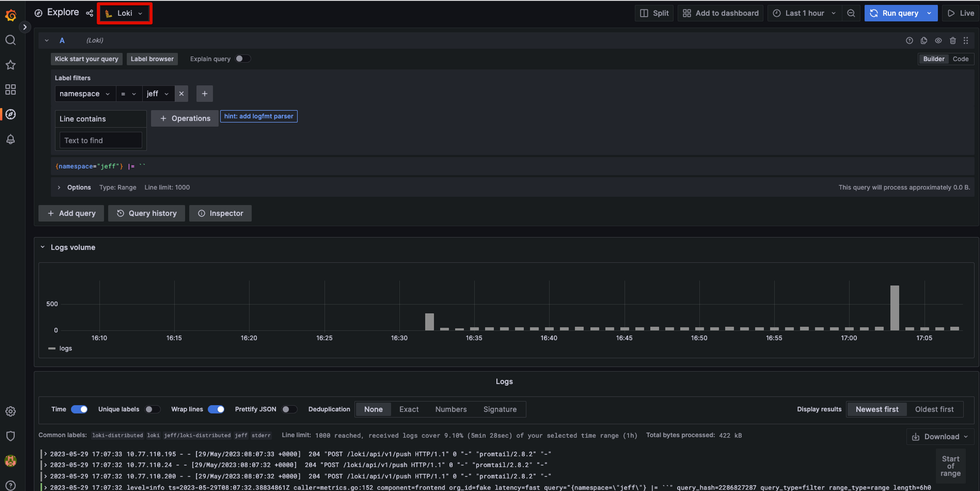The height and width of the screenshot is (491, 980).
Task: Toggle the Explain query switch
Action: [x=243, y=59]
